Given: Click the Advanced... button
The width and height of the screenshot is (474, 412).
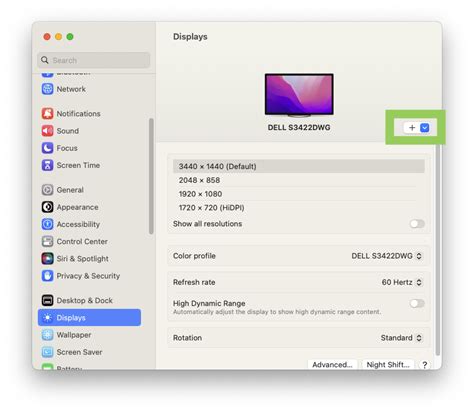Looking at the screenshot, I should [332, 365].
